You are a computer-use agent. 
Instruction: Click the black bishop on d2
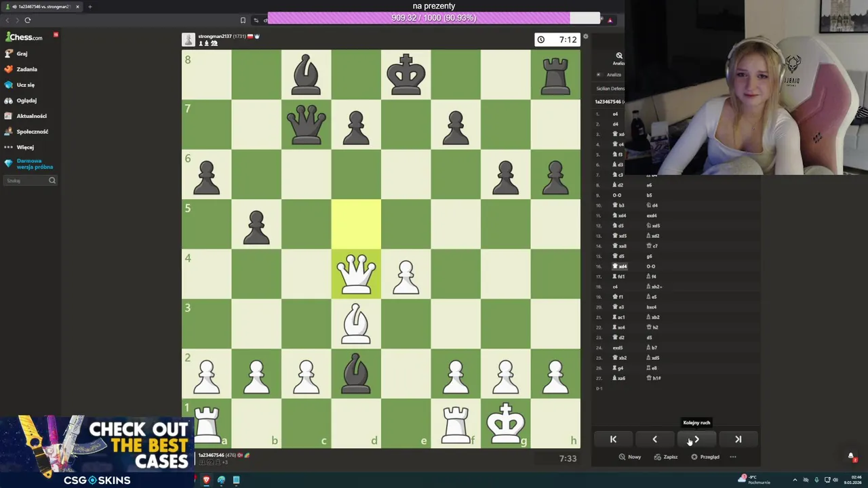click(356, 373)
